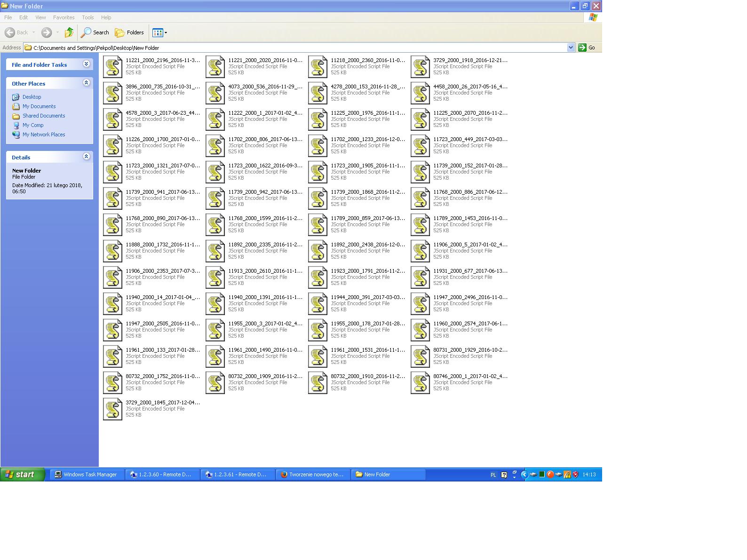Collapse the Details panel
The image size is (747, 560).
87,157
